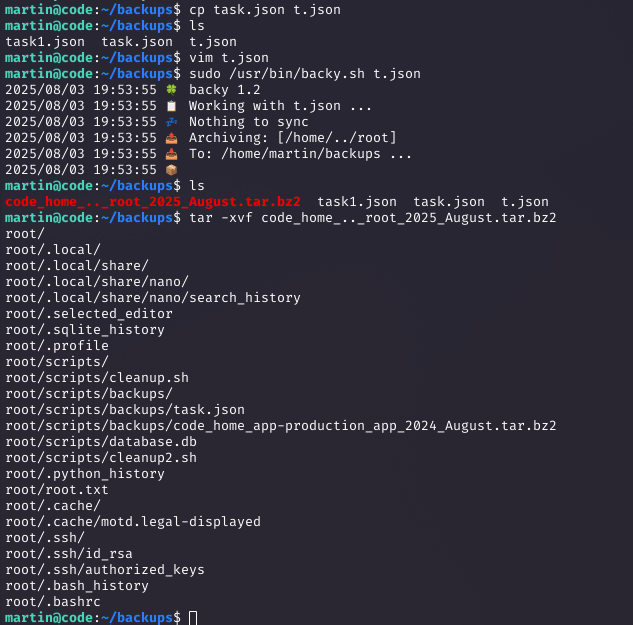633x625 pixels.
Task: Click the package box emoji icon
Action: pos(172,170)
